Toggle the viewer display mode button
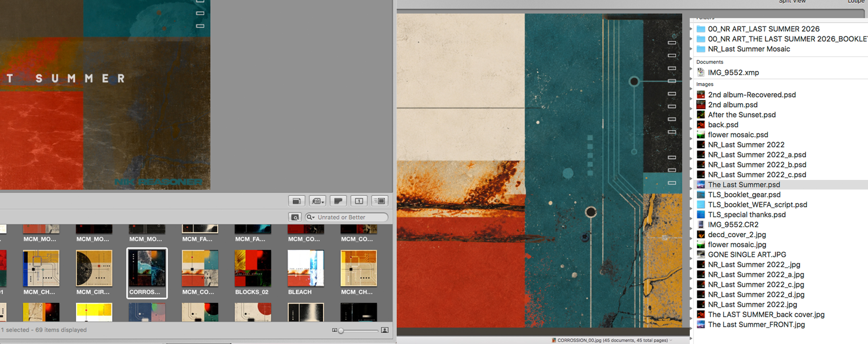The image size is (868, 344). coord(297,201)
